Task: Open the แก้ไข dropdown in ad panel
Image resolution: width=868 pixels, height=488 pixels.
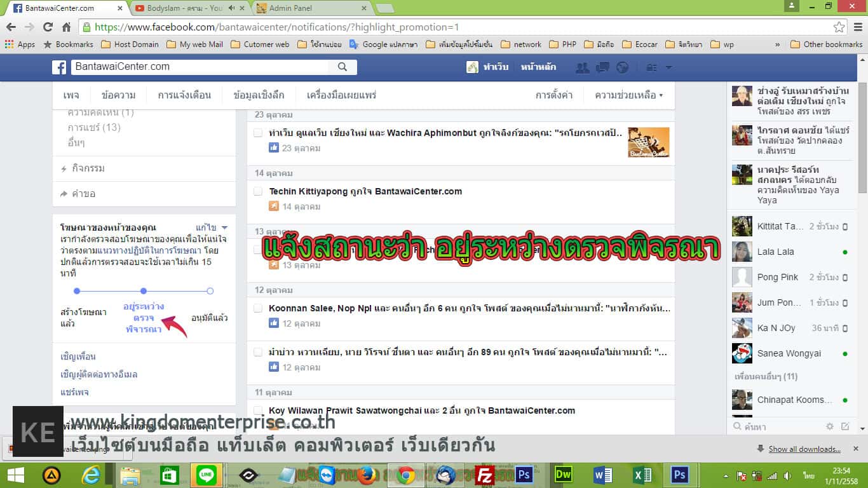Action: (212, 227)
